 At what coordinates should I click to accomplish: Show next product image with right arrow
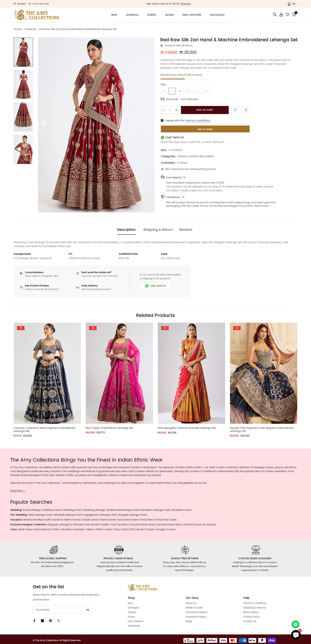(x=149, y=123)
